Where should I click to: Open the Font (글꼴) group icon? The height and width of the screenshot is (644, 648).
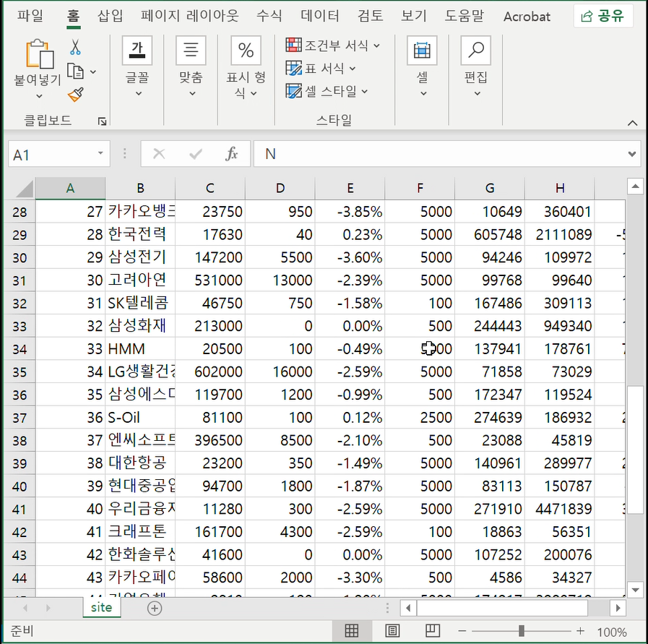[137, 51]
